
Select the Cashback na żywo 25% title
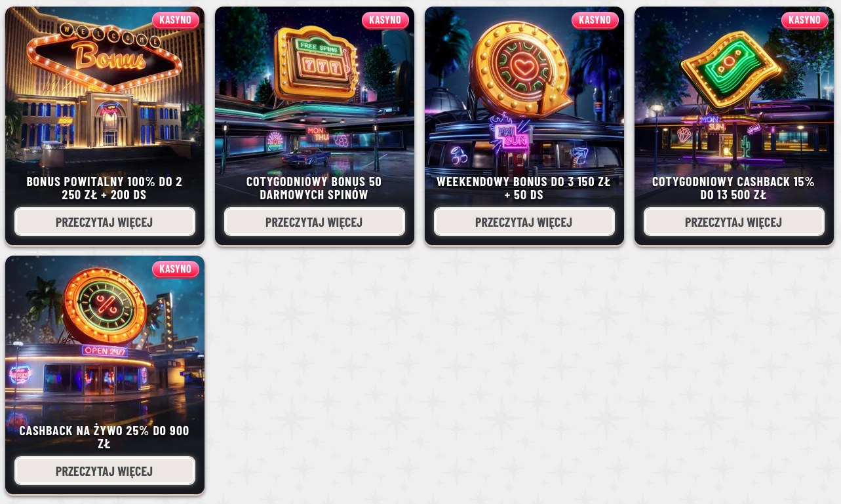click(105, 437)
